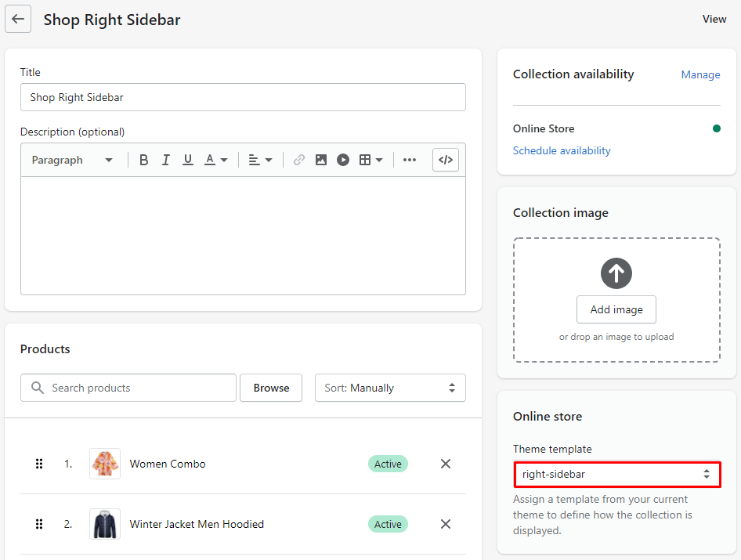Click the Browse products button
The image size is (741, 560).
[x=271, y=388]
